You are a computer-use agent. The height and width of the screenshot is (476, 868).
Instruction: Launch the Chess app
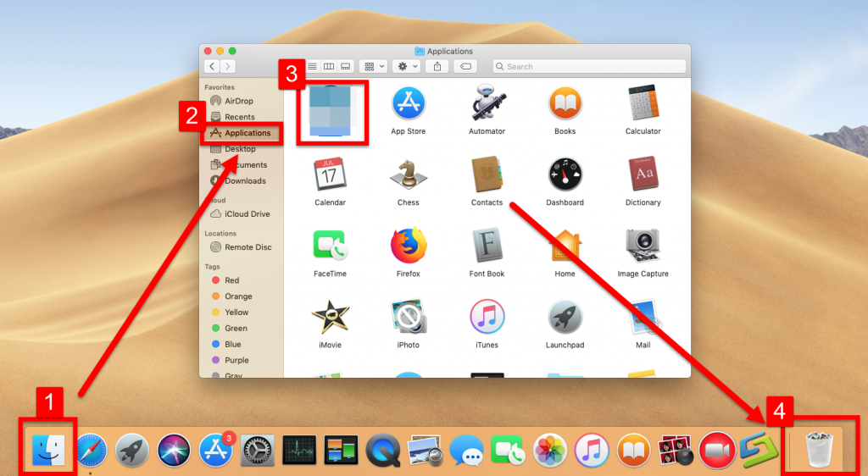pyautogui.click(x=408, y=174)
